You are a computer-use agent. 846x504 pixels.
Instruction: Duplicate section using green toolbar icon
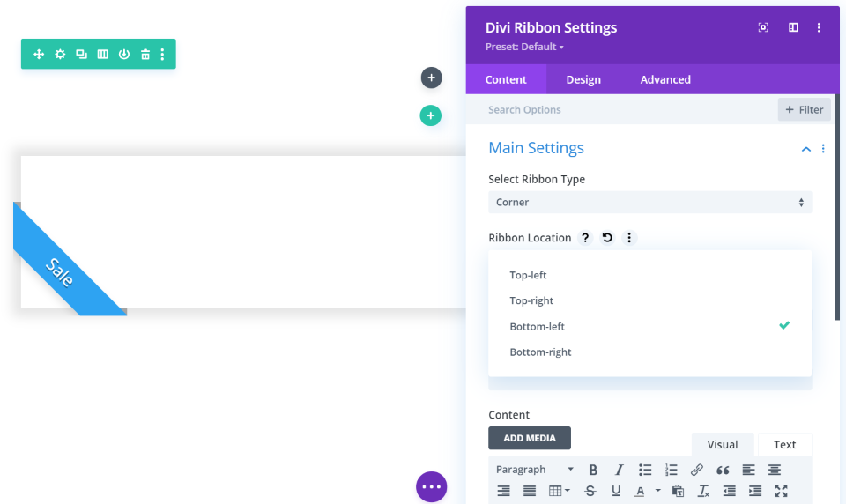click(x=81, y=54)
